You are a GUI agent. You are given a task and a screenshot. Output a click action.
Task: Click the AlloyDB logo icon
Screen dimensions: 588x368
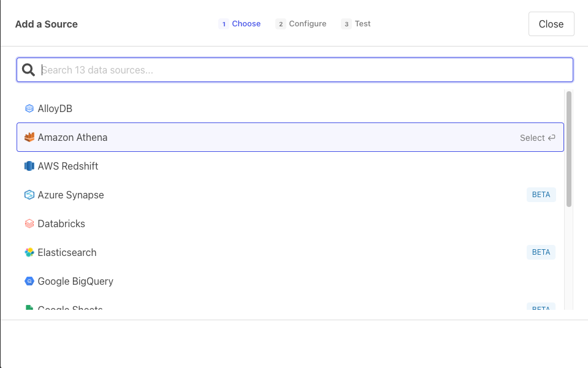[x=29, y=108]
